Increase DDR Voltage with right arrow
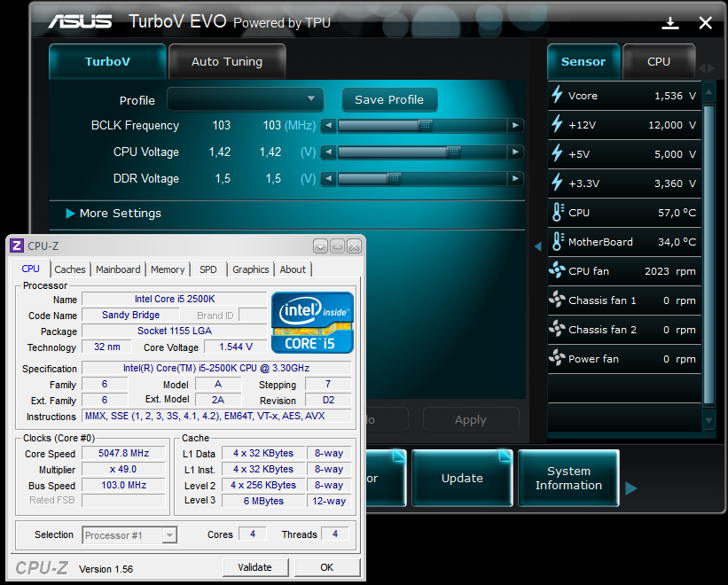The height and width of the screenshot is (585, 728). [x=515, y=179]
